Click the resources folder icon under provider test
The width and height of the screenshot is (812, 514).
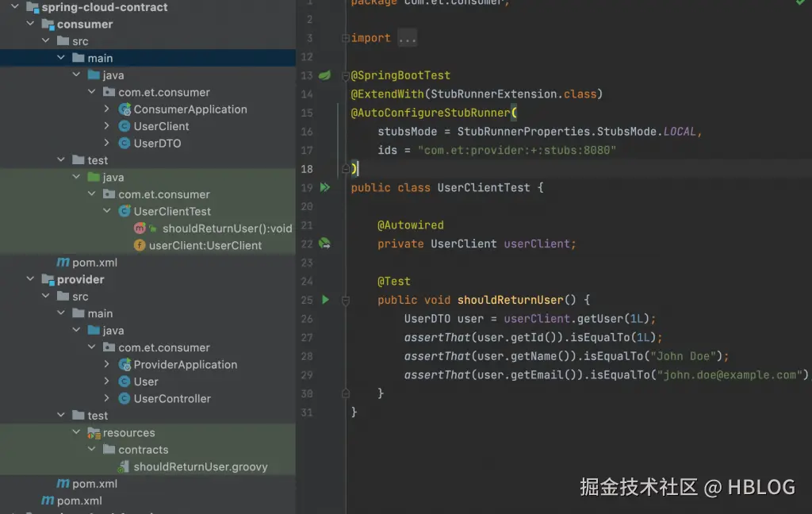tap(94, 433)
